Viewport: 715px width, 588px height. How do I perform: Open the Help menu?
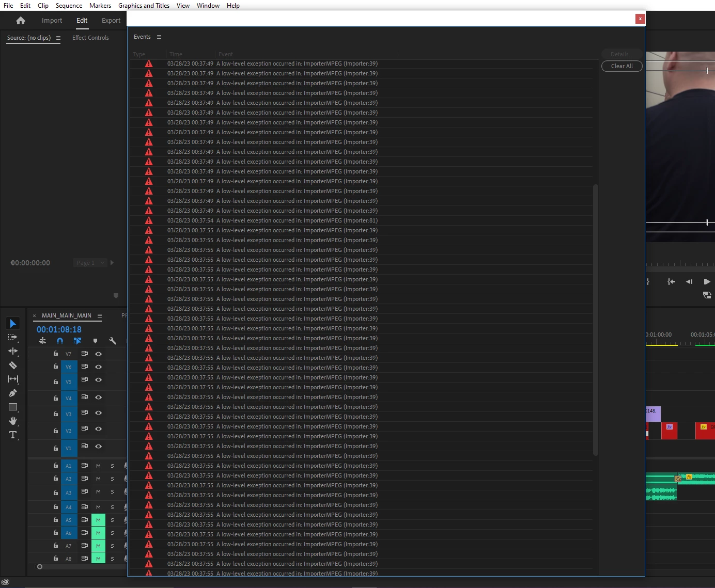point(233,6)
